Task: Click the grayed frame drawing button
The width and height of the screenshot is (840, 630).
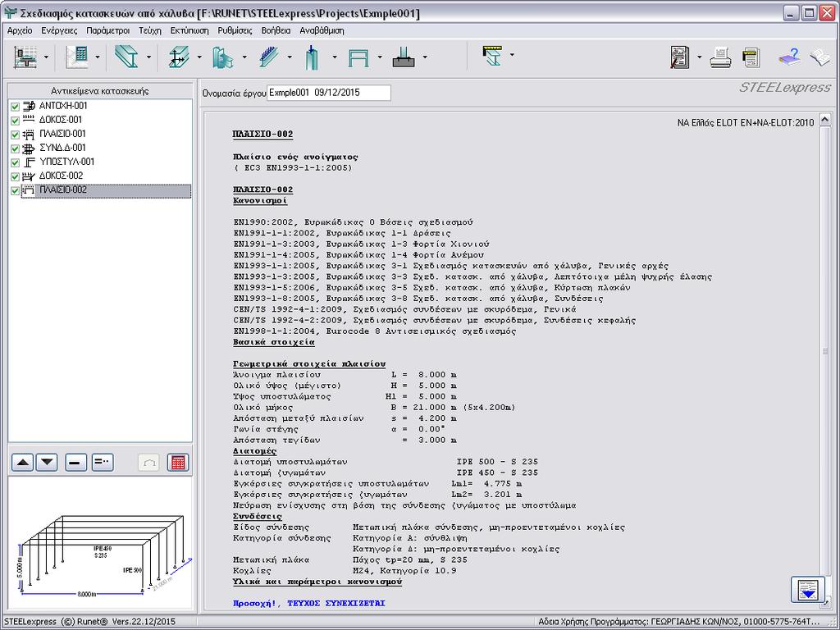Action: coord(149,463)
